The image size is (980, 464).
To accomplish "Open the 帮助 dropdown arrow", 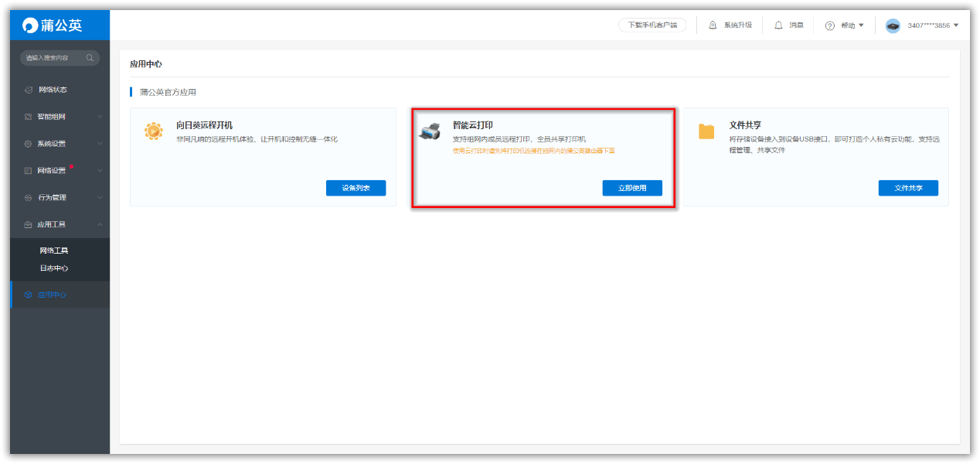I will click(861, 26).
